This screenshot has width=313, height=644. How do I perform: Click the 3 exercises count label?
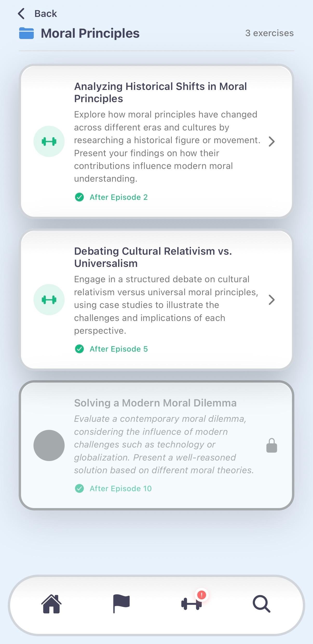click(269, 33)
